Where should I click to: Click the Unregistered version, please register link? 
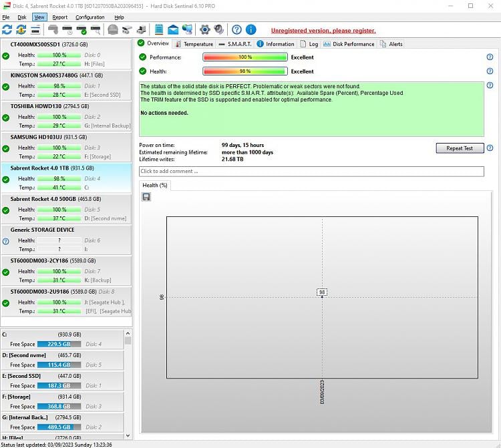[323, 31]
